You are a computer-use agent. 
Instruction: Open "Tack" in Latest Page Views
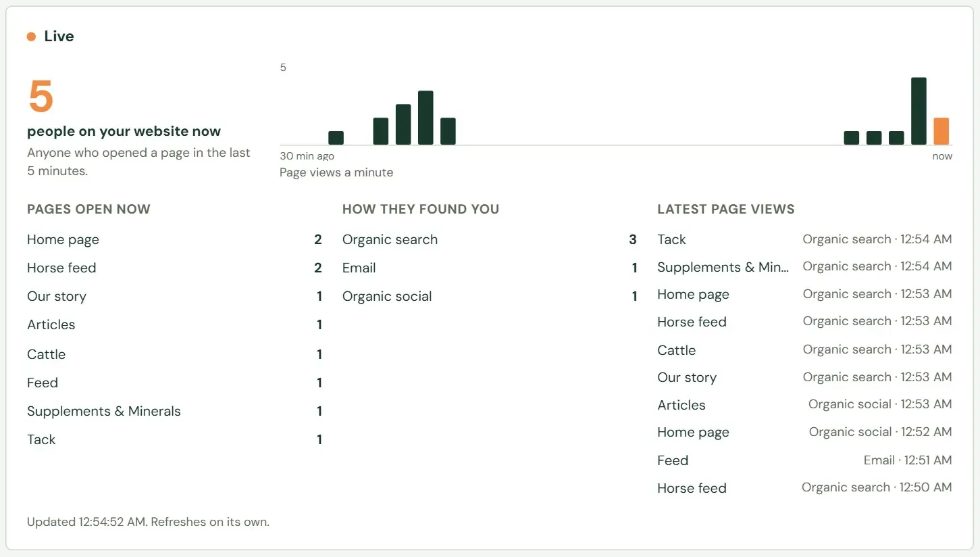click(x=671, y=240)
